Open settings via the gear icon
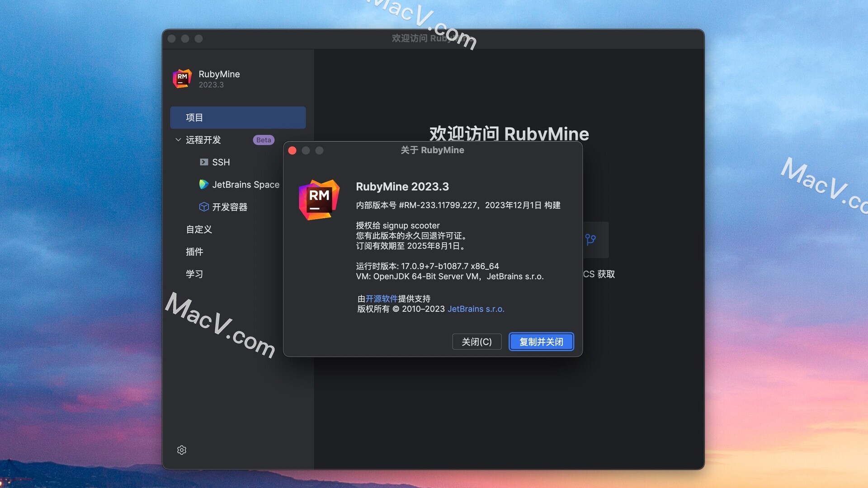The image size is (868, 488). click(182, 450)
